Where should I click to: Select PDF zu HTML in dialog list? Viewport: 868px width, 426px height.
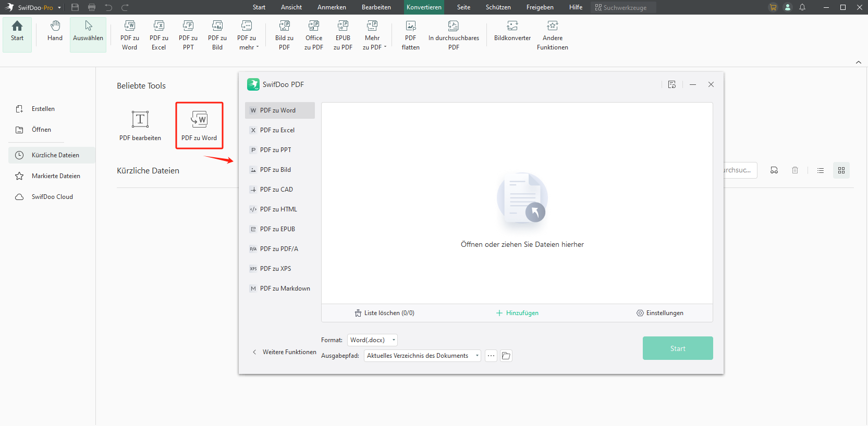[280, 209]
